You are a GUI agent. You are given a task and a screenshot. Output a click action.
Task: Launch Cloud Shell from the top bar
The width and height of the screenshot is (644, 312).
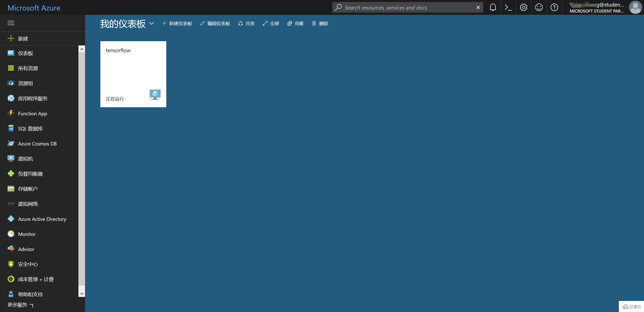508,8
